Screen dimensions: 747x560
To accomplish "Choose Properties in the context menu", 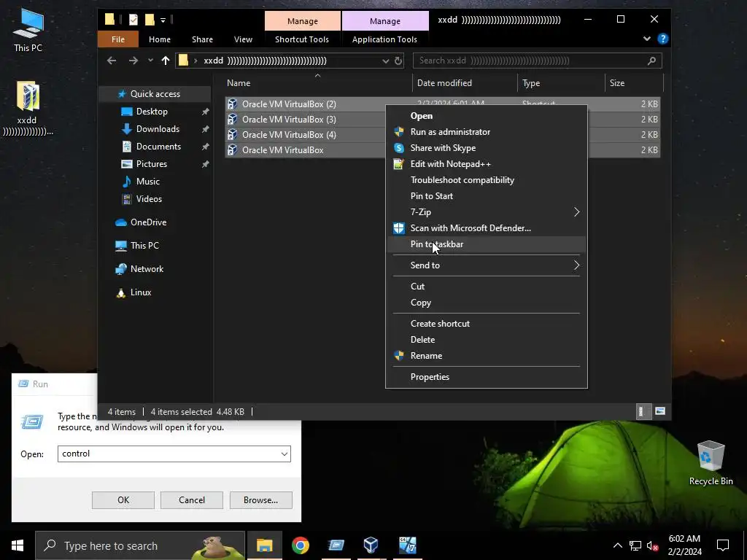I will [x=486, y=377].
